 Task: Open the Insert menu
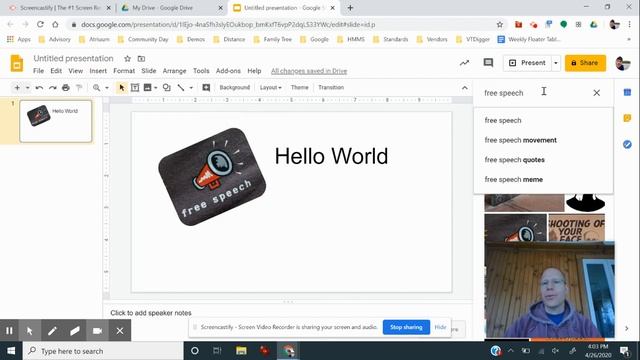(x=98, y=71)
